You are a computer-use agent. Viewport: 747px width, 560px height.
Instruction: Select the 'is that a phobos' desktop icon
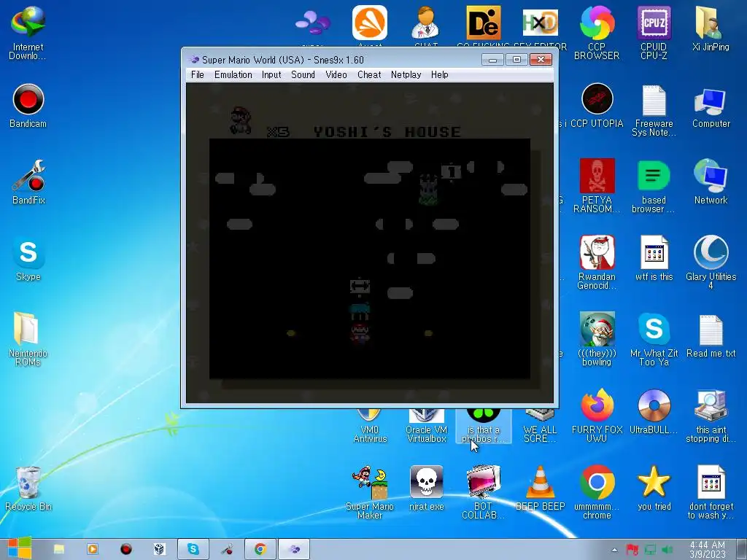pos(483,427)
